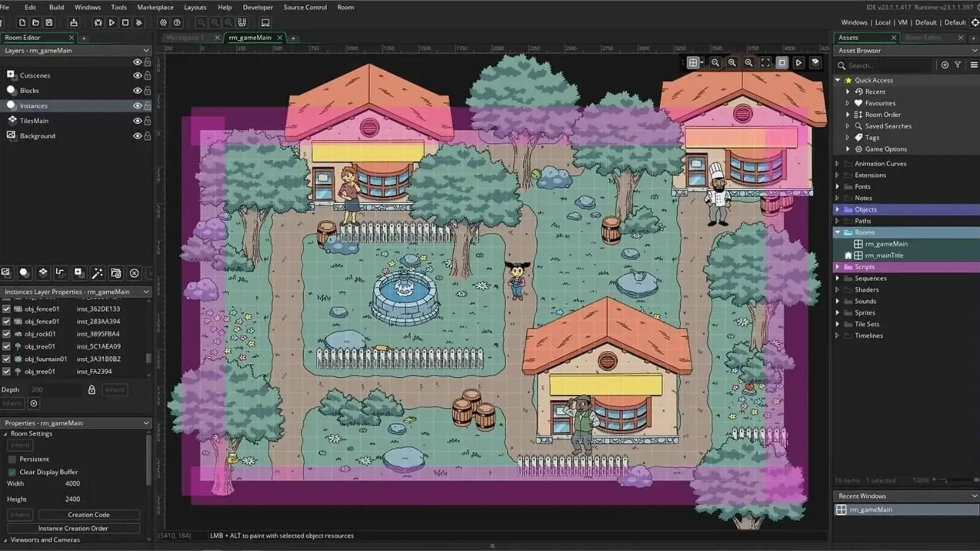
Task: Open the Marketplace menu
Action: (155, 7)
